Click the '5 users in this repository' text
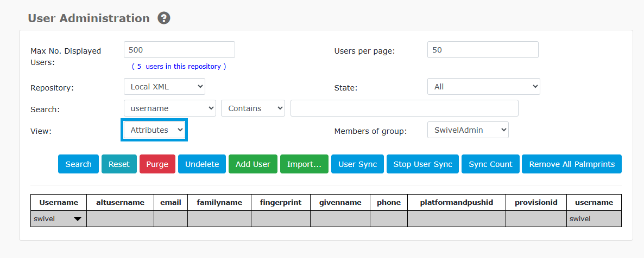644x258 pixels. (179, 67)
